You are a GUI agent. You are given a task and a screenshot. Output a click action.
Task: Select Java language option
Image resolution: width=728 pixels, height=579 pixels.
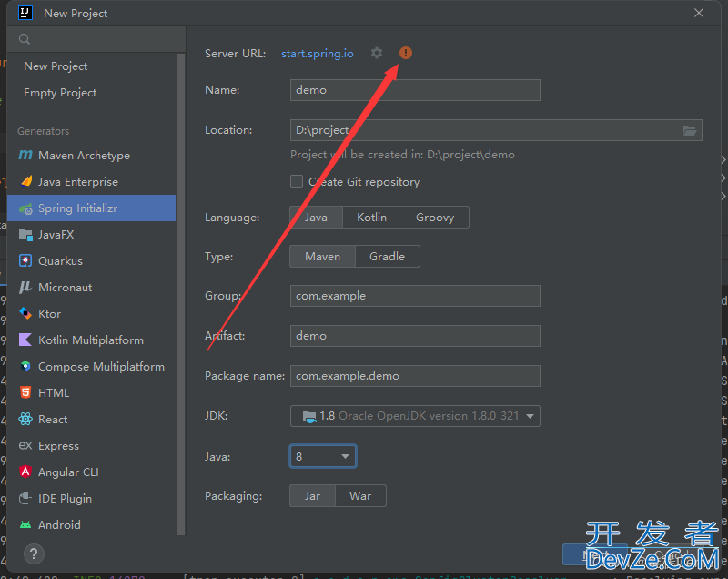316,218
